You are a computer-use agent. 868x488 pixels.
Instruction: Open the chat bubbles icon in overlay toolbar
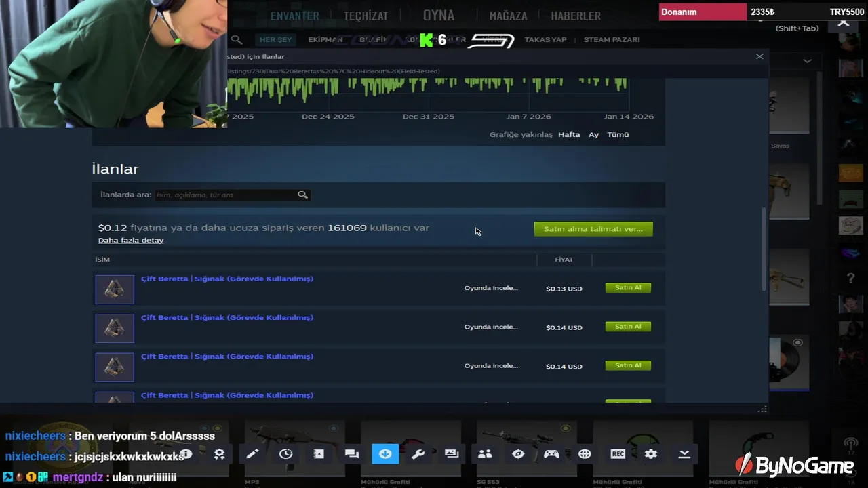click(x=352, y=454)
